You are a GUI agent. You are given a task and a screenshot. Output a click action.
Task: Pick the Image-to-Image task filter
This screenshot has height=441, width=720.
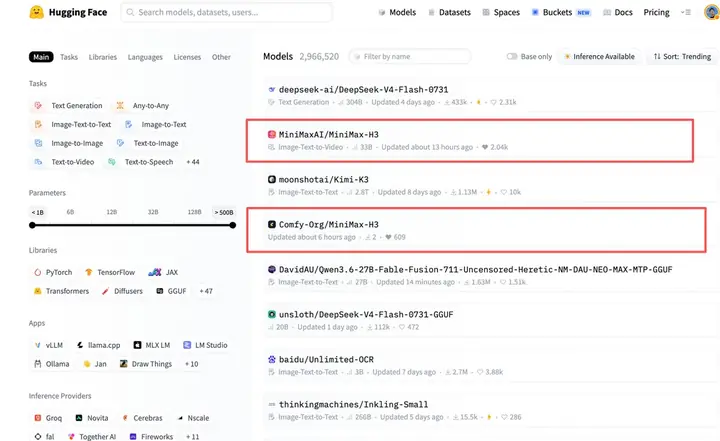tap(69, 143)
